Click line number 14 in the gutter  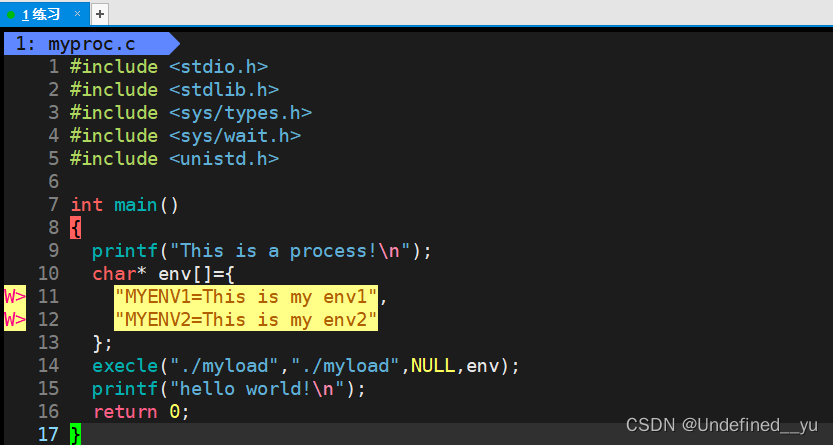pyautogui.click(x=48, y=365)
